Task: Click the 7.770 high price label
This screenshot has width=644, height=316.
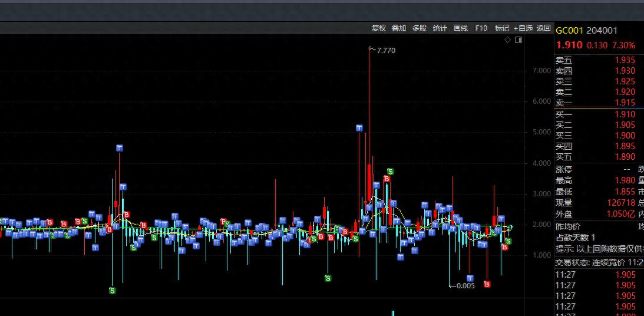Action: click(386, 51)
